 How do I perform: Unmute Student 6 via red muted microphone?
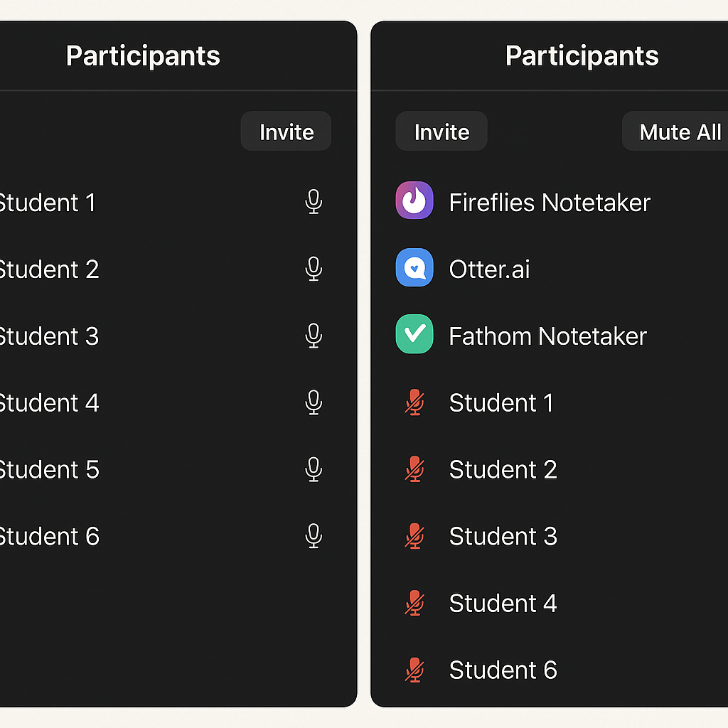(x=414, y=670)
